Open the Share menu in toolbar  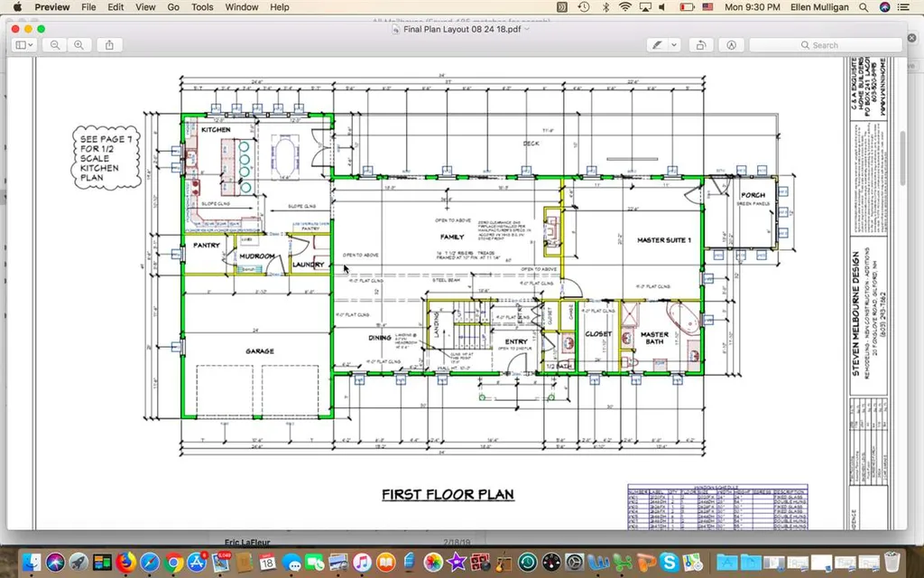(x=109, y=45)
